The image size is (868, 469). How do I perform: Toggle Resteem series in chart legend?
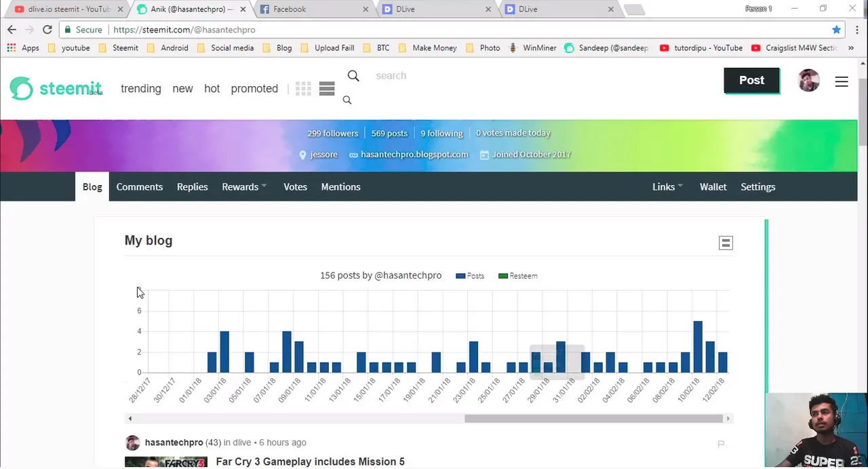click(x=518, y=276)
